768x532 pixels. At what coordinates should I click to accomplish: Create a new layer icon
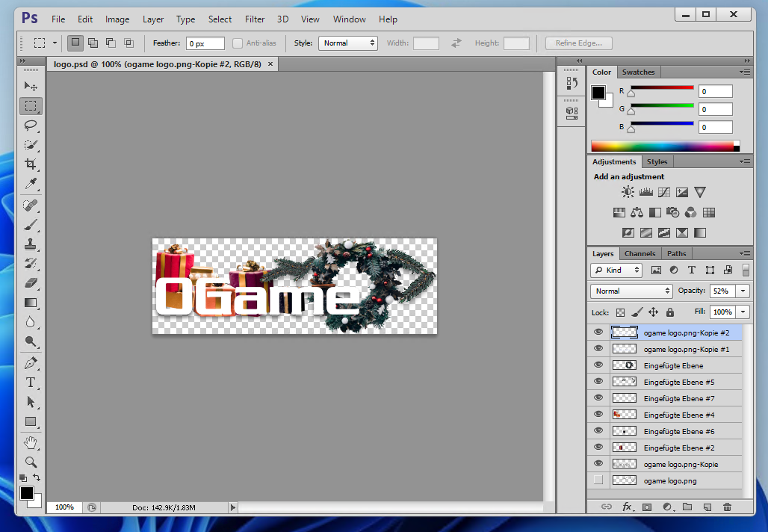coord(707,507)
